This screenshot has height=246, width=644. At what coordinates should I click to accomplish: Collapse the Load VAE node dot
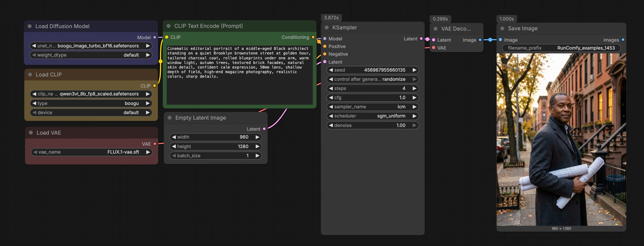tap(31, 133)
